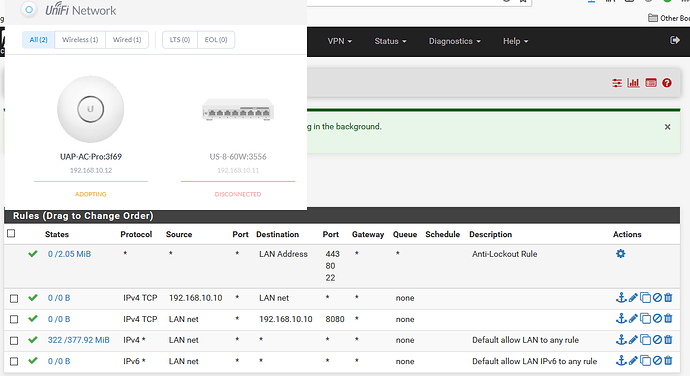Select the UAP-AC-Pro:3f69 access point image
The height and width of the screenshot is (376, 690).
[x=91, y=109]
